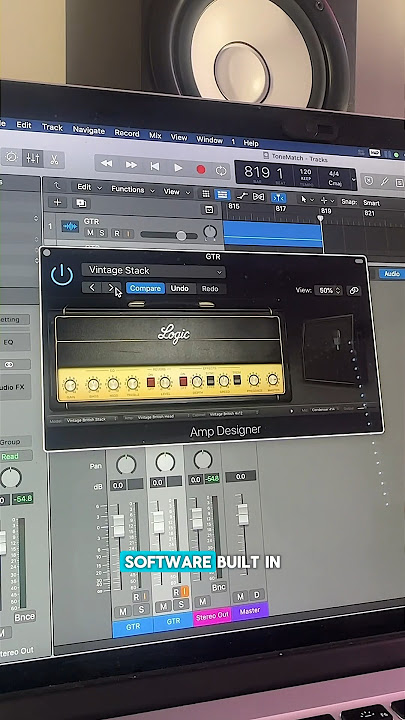Open the Snap Smart dropdown
The width and height of the screenshot is (405, 720).
[372, 202]
